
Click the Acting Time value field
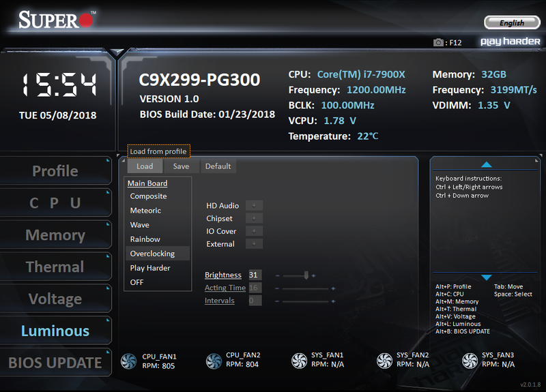pos(255,288)
